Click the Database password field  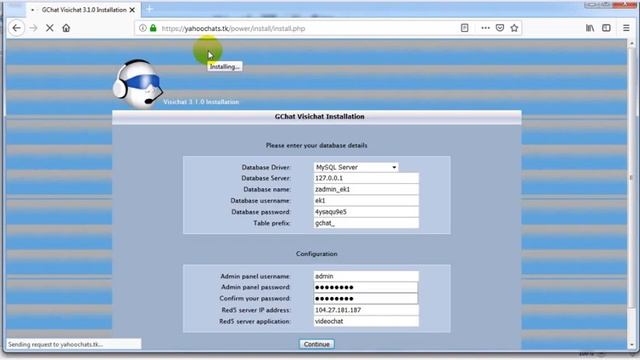[366, 212]
